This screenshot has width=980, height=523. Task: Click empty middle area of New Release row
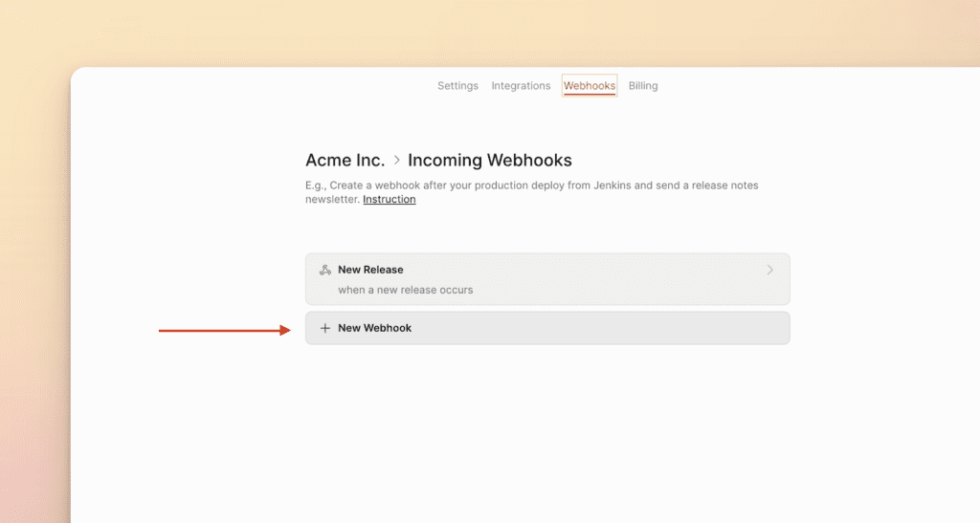click(593, 279)
